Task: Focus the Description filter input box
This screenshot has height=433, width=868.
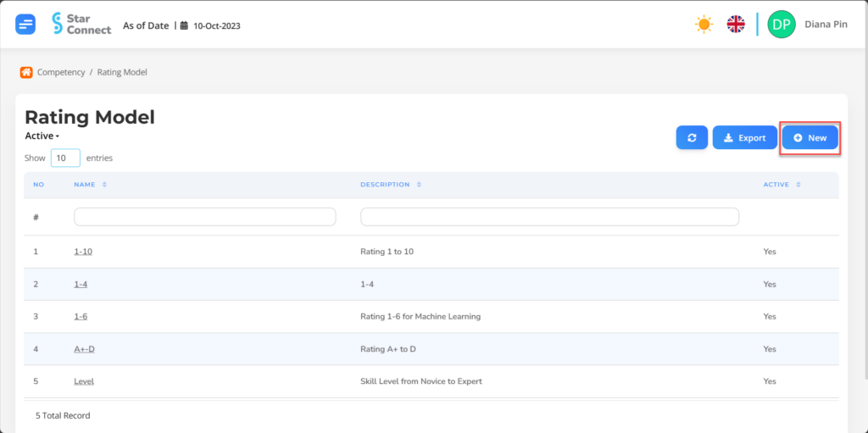Action: [549, 217]
